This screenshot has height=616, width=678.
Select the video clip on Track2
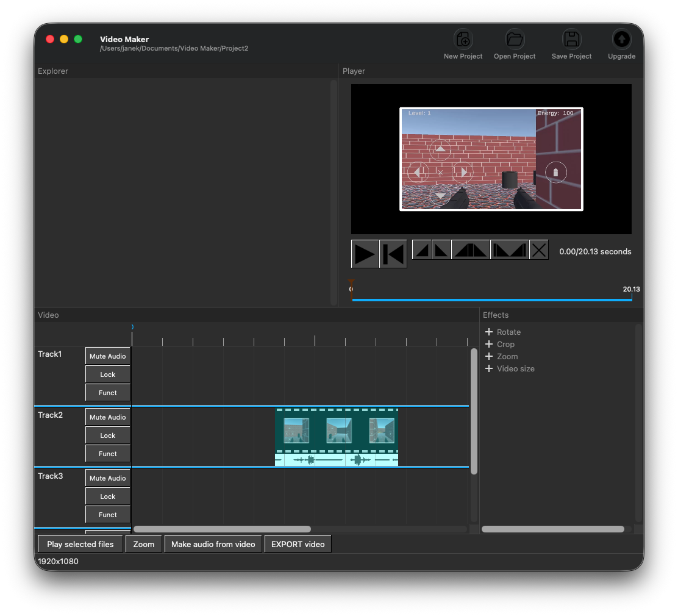(337, 431)
